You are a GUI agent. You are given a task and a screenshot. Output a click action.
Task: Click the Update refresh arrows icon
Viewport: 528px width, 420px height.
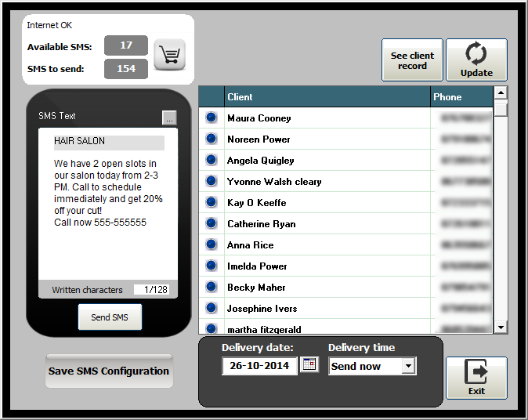click(x=476, y=54)
